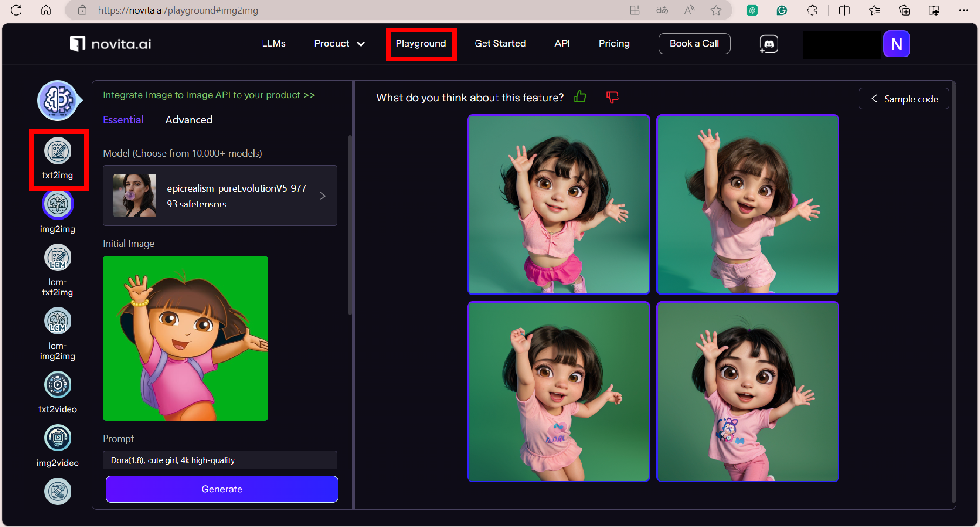The width and height of the screenshot is (980, 527).
Task: Open the Playground menu item
Action: coord(421,43)
